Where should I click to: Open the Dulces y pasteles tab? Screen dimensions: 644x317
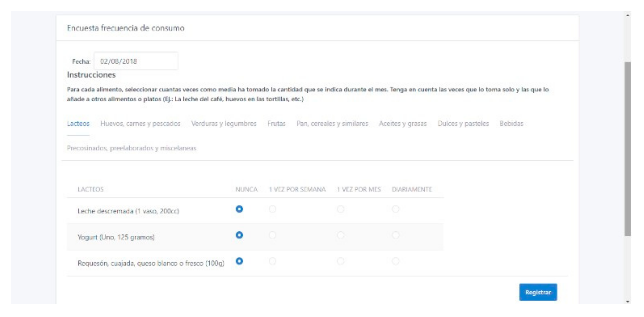(463, 124)
